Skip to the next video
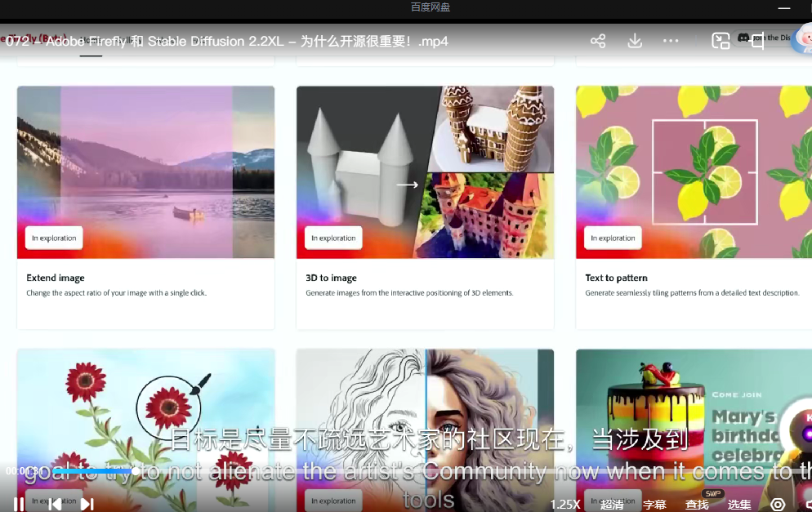This screenshot has width=812, height=512. pyautogui.click(x=87, y=504)
